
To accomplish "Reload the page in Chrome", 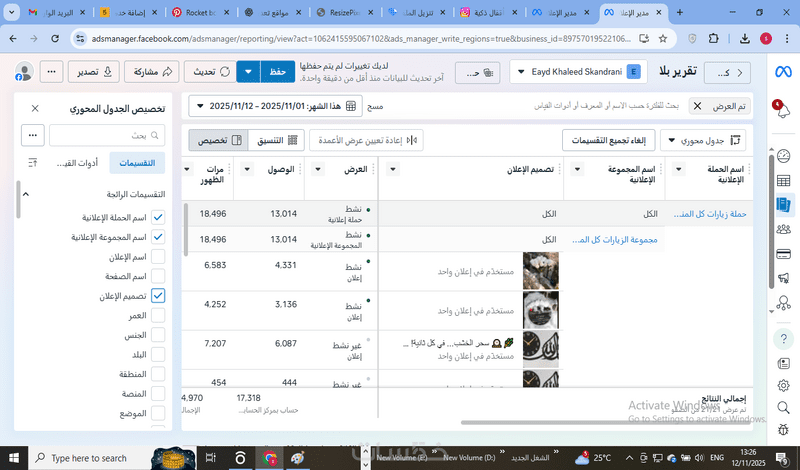I will click(x=55, y=39).
